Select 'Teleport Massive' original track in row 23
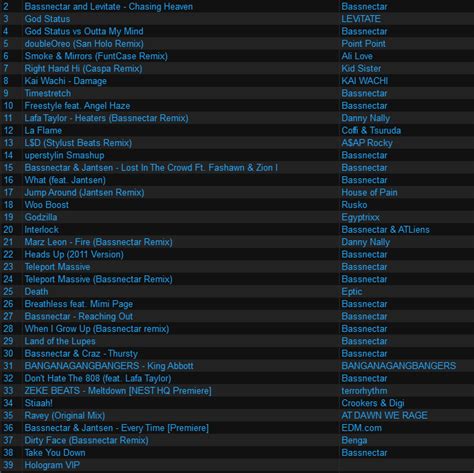This screenshot has width=474, height=473. click(x=57, y=267)
